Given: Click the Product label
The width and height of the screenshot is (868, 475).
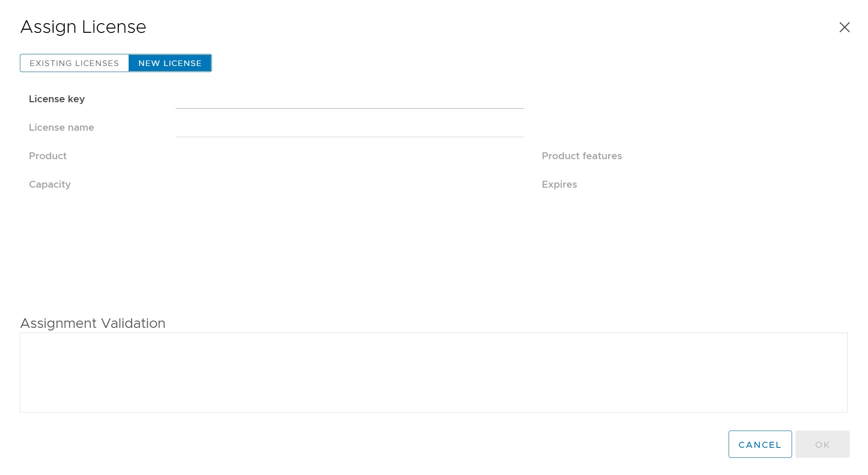Looking at the screenshot, I should click(47, 156).
